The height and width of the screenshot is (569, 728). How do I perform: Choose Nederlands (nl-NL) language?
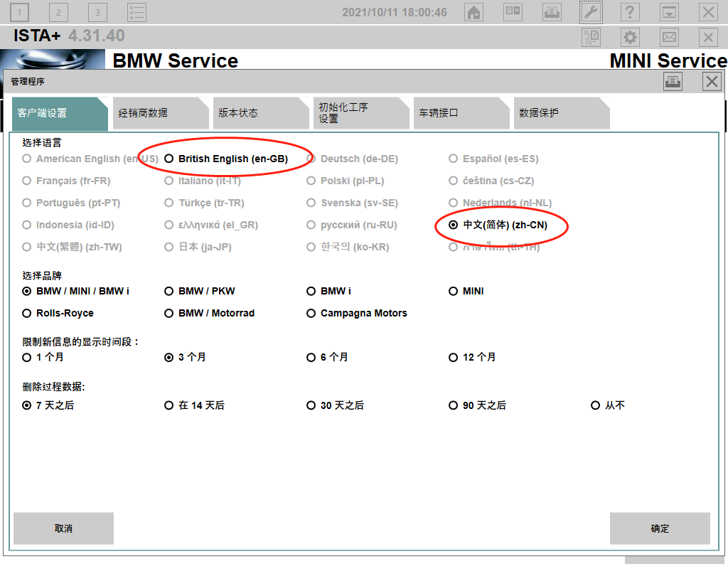pyautogui.click(x=500, y=203)
